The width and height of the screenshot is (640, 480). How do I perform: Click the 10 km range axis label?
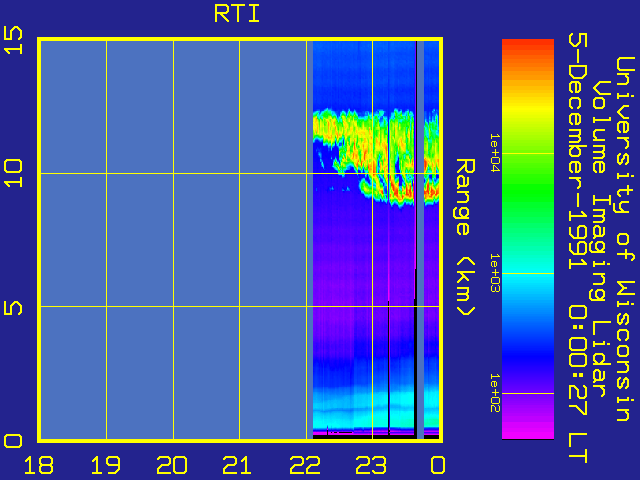point(13,173)
